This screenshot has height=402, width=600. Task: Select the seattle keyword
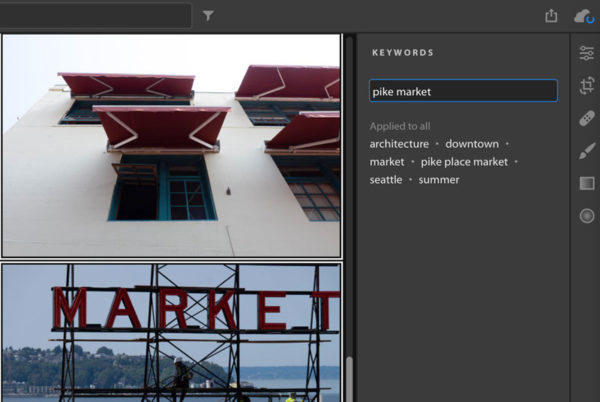386,180
